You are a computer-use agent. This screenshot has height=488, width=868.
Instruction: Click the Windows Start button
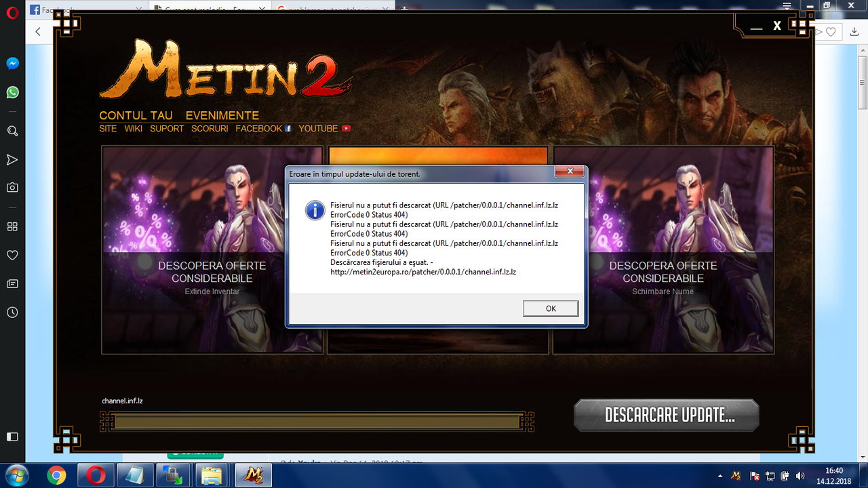(18, 474)
